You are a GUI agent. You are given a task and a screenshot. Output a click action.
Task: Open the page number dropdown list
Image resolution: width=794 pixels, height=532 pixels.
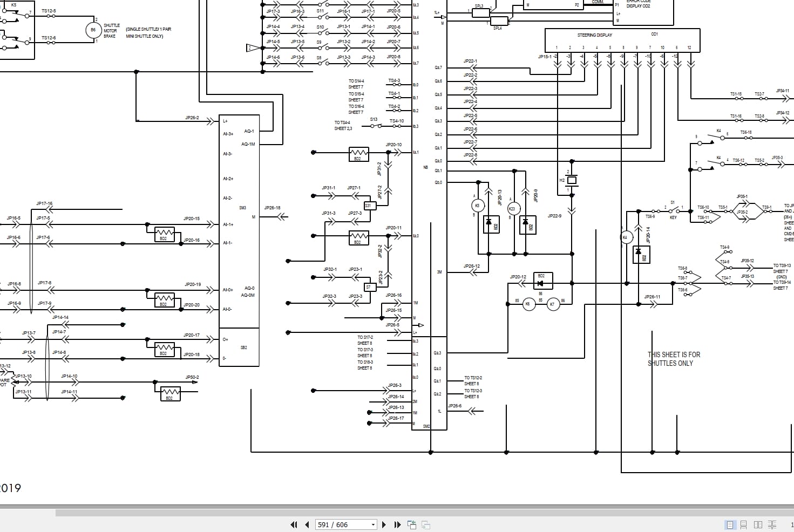(x=373, y=524)
